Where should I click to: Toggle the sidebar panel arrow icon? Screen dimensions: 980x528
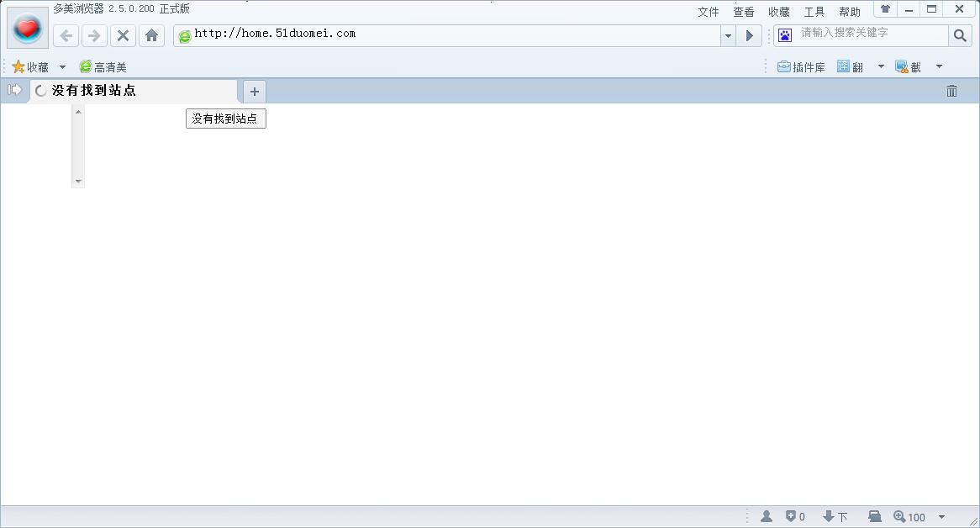(x=14, y=90)
